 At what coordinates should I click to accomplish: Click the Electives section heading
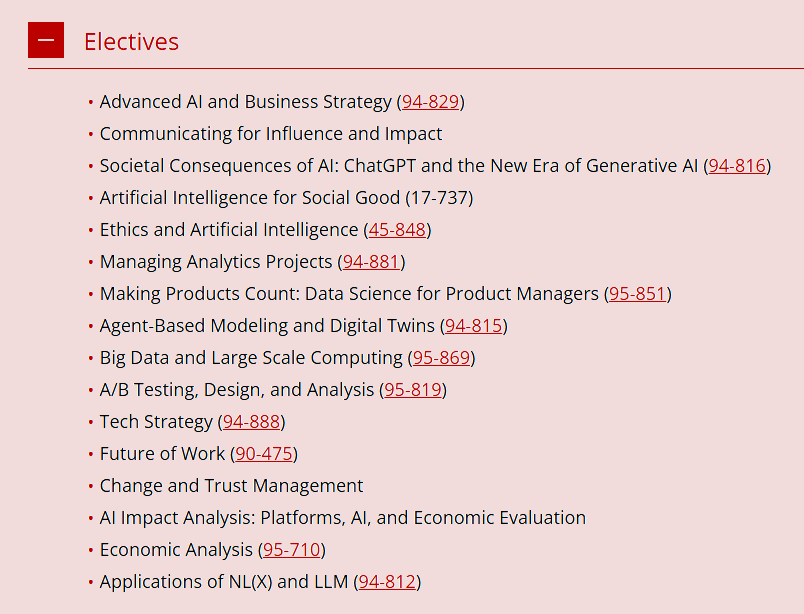click(131, 42)
